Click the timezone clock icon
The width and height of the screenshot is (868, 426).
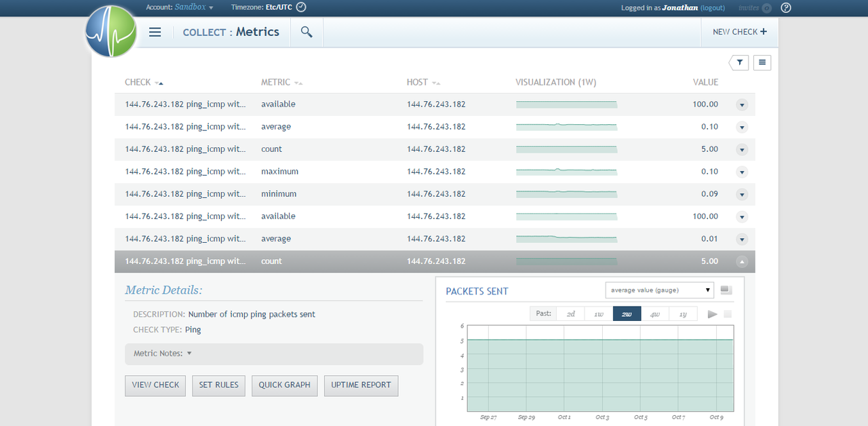(302, 7)
